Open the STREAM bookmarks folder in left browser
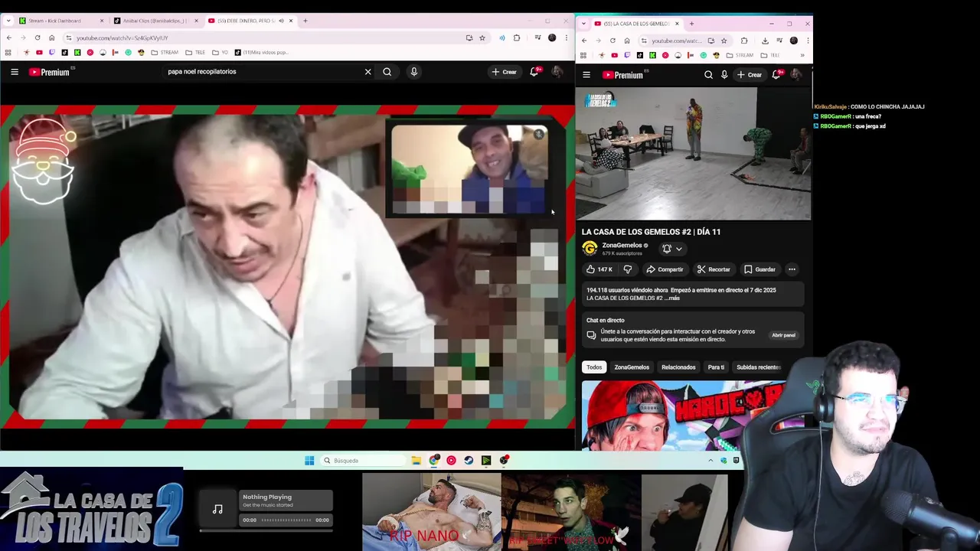 pyautogui.click(x=165, y=53)
